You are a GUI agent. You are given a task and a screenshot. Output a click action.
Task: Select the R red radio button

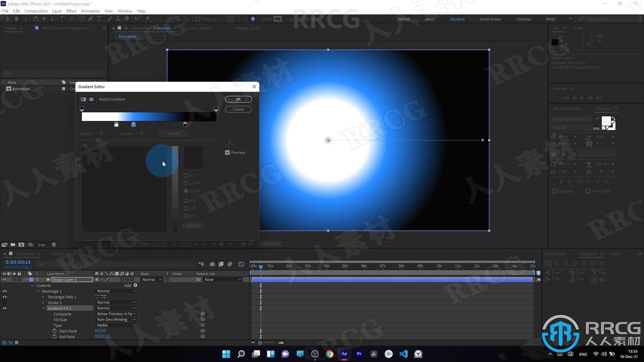[186, 201]
